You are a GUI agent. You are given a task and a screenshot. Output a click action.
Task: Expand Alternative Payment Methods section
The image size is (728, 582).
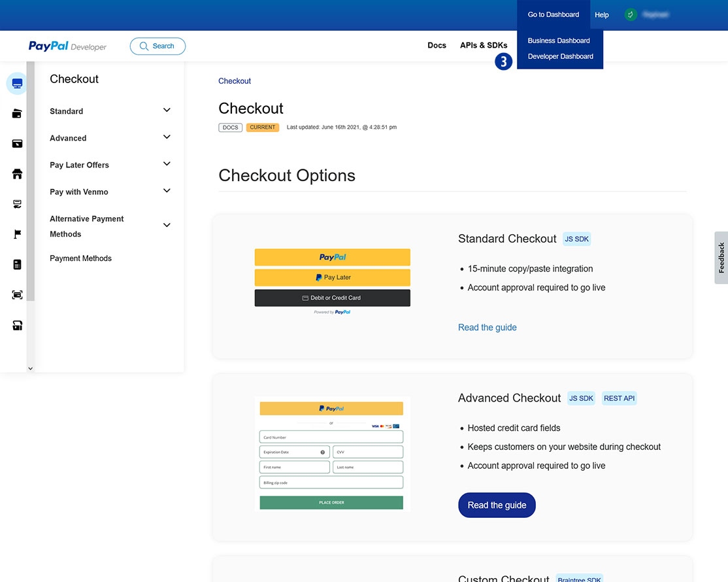167,226
